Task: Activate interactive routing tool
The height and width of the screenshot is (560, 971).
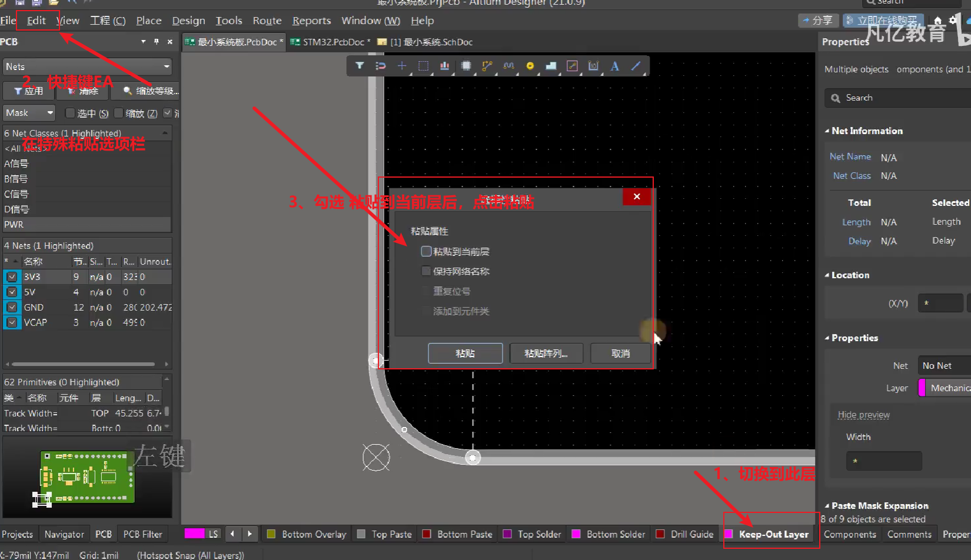Action: point(487,66)
